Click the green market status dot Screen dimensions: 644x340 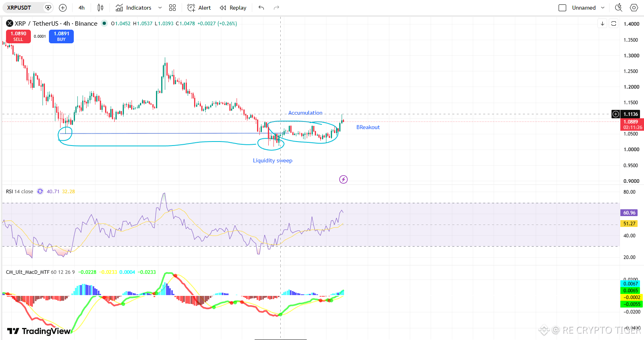coord(104,23)
